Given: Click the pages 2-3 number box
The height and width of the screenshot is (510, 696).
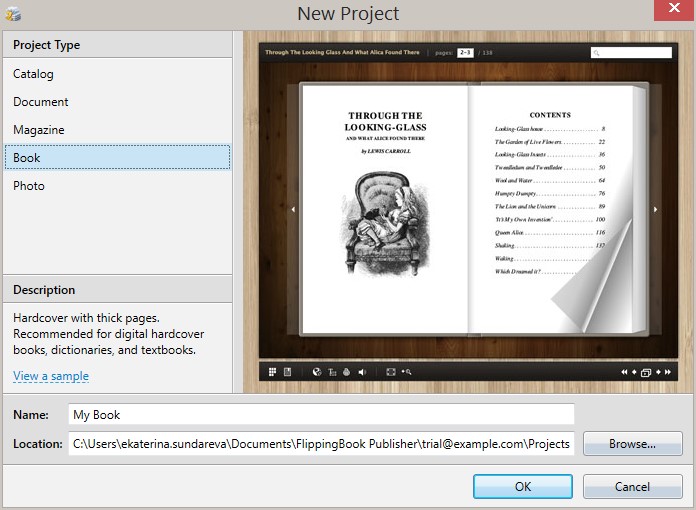Looking at the screenshot, I should coord(465,52).
